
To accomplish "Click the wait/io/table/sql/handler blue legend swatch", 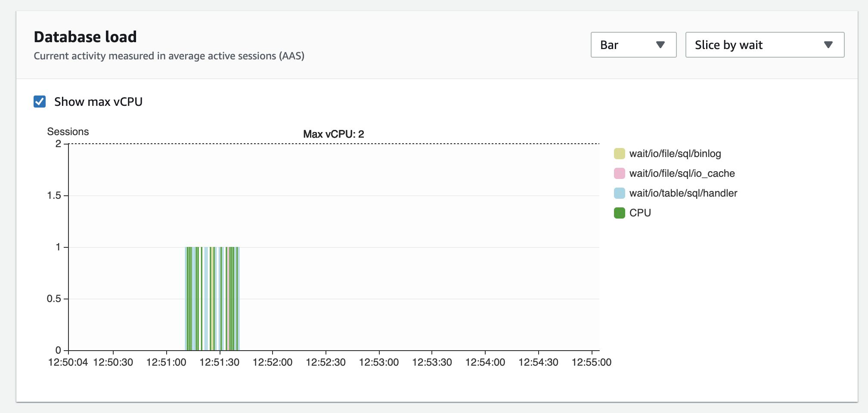I will point(619,193).
